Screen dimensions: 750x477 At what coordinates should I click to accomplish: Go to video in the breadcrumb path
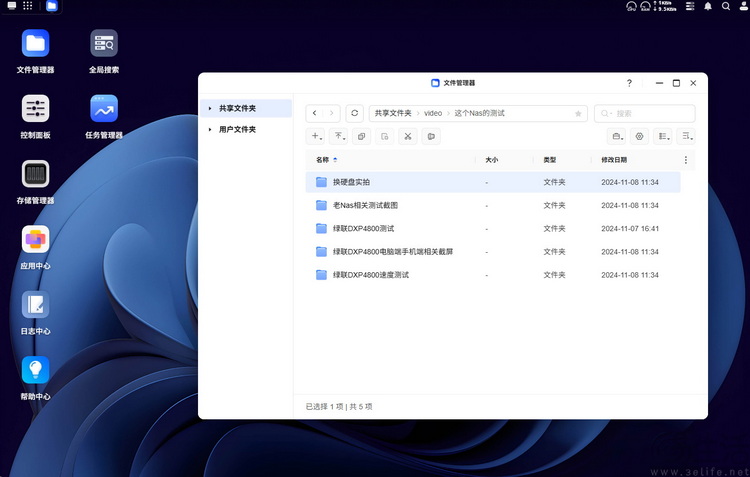(433, 113)
